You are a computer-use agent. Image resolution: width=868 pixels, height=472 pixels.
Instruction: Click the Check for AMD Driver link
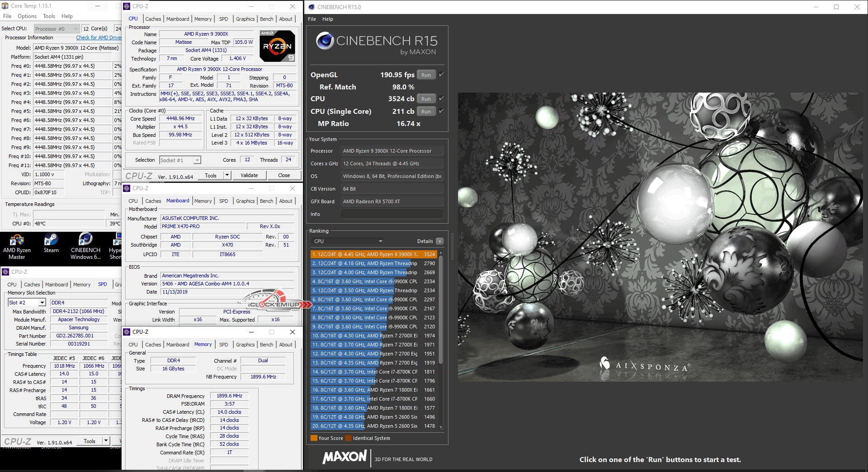pyautogui.click(x=98, y=37)
